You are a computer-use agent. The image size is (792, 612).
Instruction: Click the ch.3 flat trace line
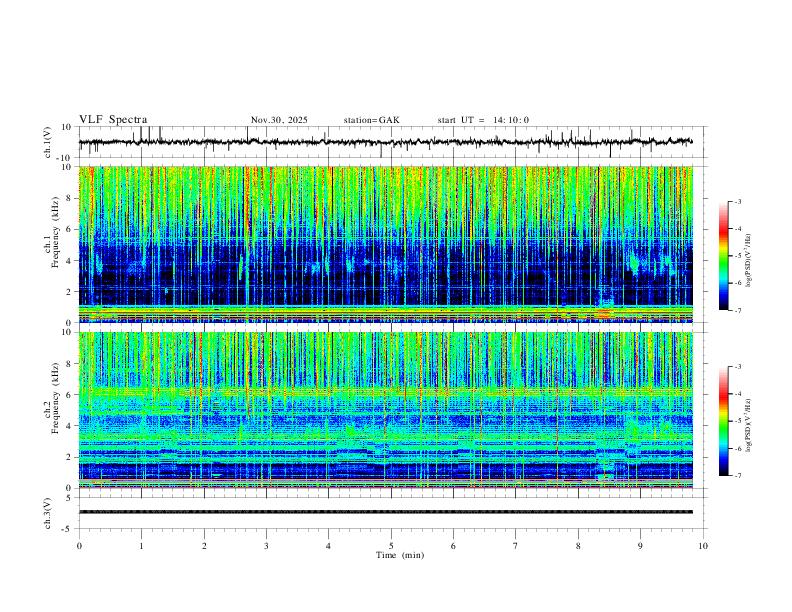click(386, 512)
